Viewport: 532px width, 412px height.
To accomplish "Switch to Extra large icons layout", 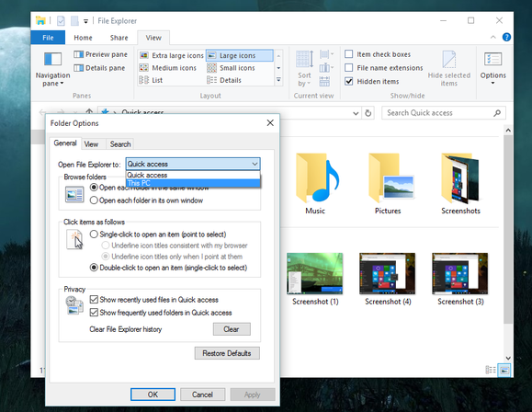I will [x=172, y=55].
